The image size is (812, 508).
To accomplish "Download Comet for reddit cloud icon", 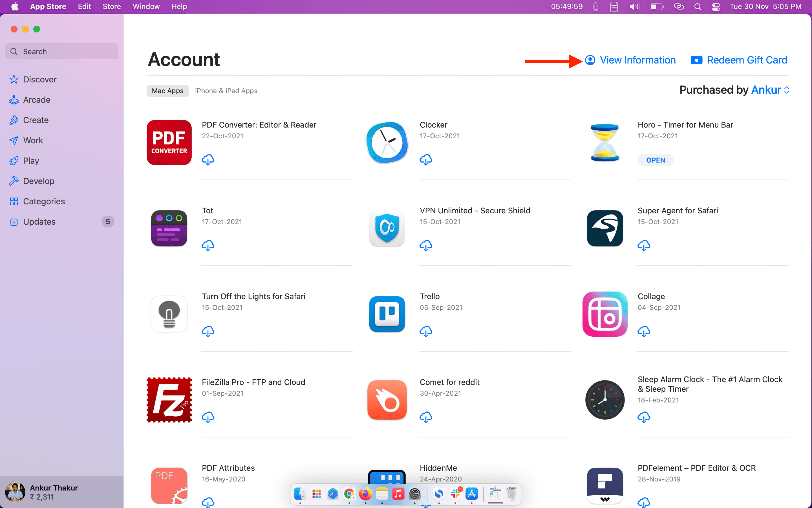I will (x=426, y=417).
